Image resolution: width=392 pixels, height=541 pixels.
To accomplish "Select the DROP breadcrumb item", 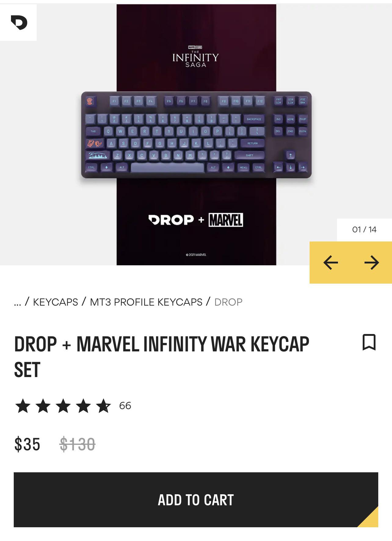I will tap(228, 302).
